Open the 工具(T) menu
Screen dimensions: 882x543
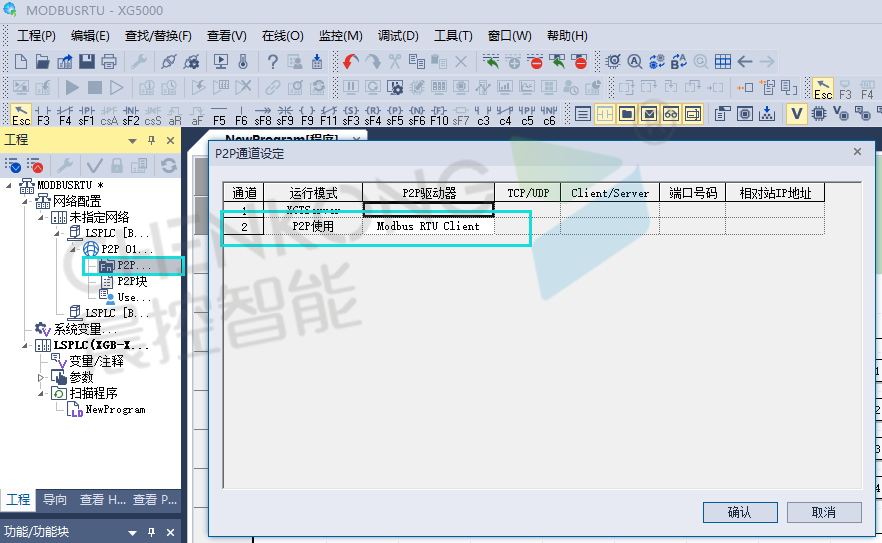(x=452, y=36)
